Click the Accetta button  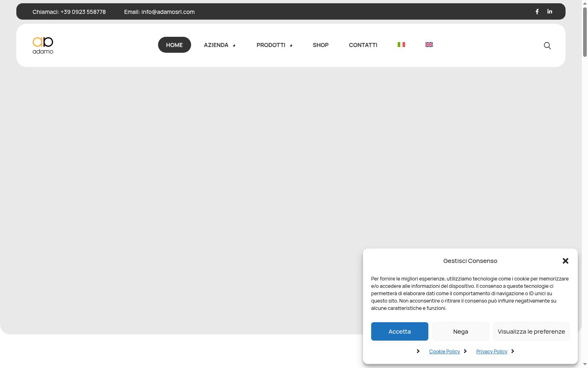[400, 332]
